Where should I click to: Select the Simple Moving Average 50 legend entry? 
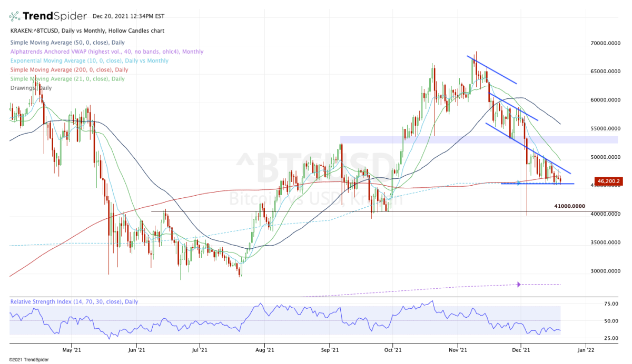click(68, 43)
